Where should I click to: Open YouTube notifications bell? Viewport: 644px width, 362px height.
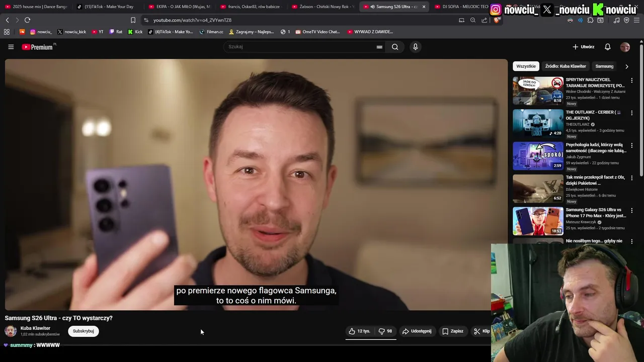point(607,47)
